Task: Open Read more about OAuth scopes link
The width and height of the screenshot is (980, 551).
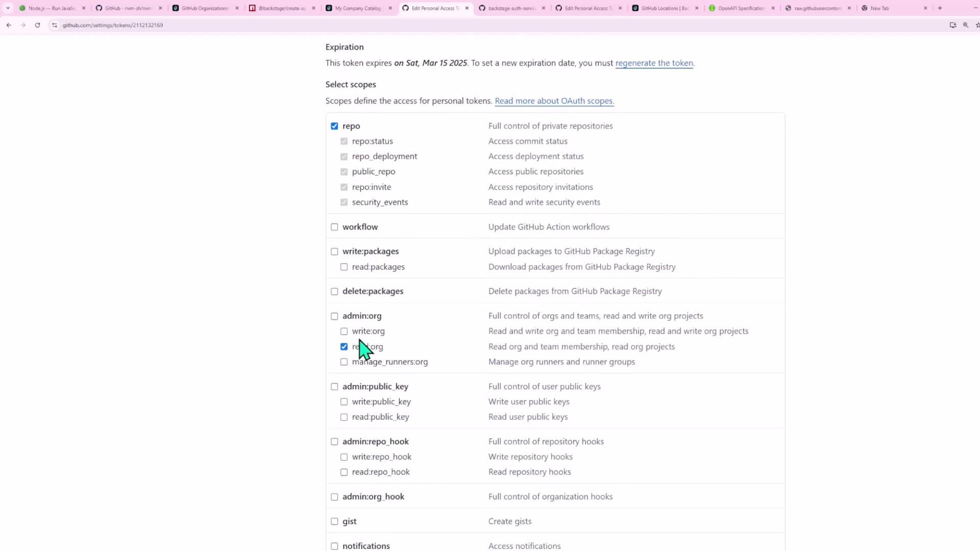Action: [554, 101]
